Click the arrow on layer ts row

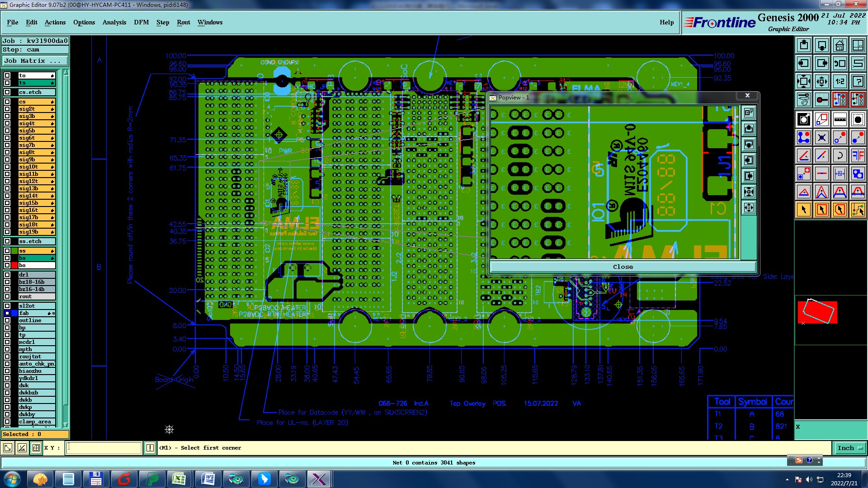coord(52,83)
